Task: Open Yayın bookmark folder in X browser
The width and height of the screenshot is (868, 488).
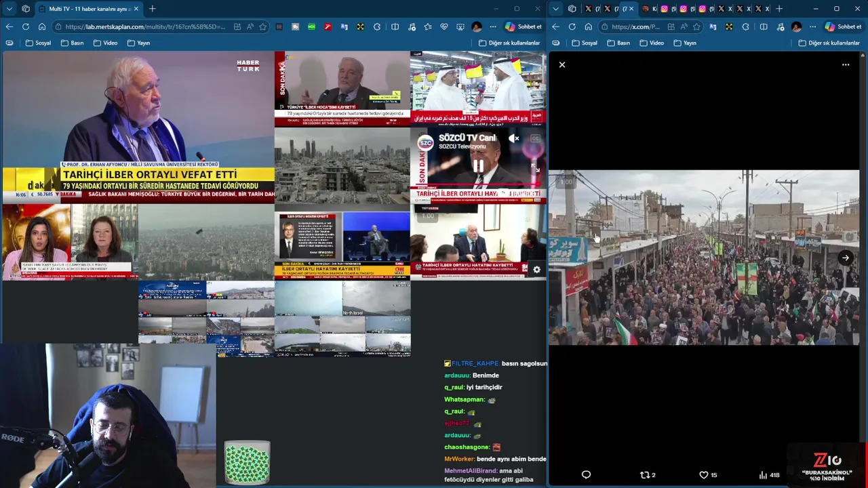Action: (685, 43)
